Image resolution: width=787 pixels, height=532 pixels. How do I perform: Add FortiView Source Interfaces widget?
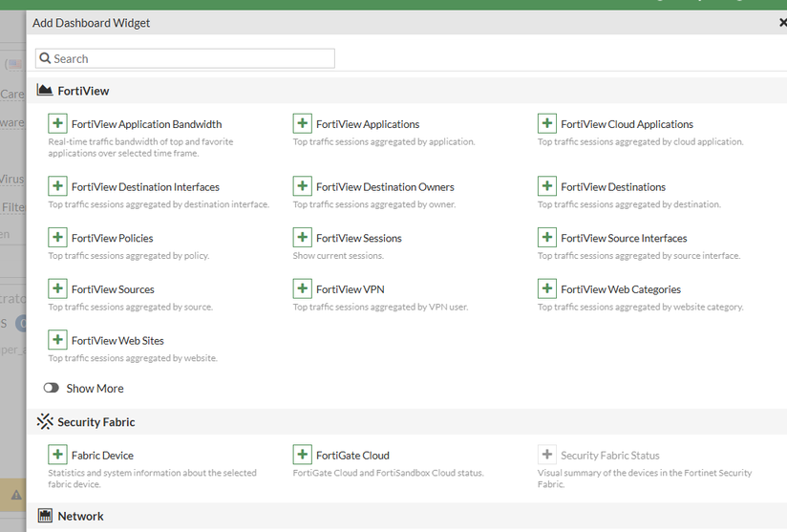pyautogui.click(x=547, y=238)
